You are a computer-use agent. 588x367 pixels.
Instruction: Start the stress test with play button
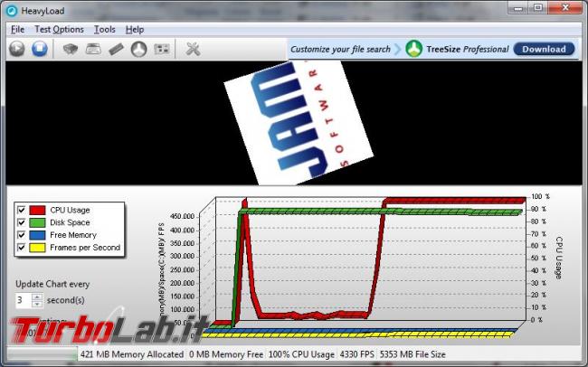point(17,49)
